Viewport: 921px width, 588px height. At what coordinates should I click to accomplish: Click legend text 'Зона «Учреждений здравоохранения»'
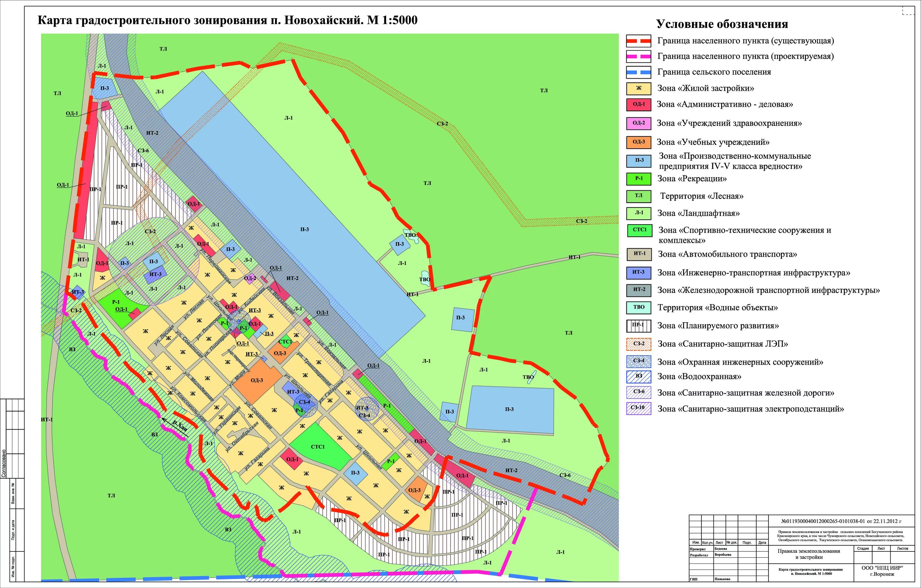729,123
